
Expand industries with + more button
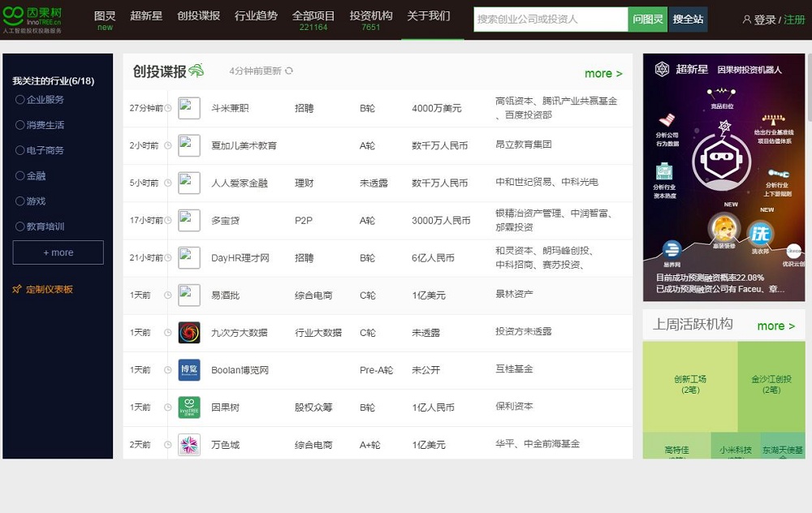coord(58,252)
